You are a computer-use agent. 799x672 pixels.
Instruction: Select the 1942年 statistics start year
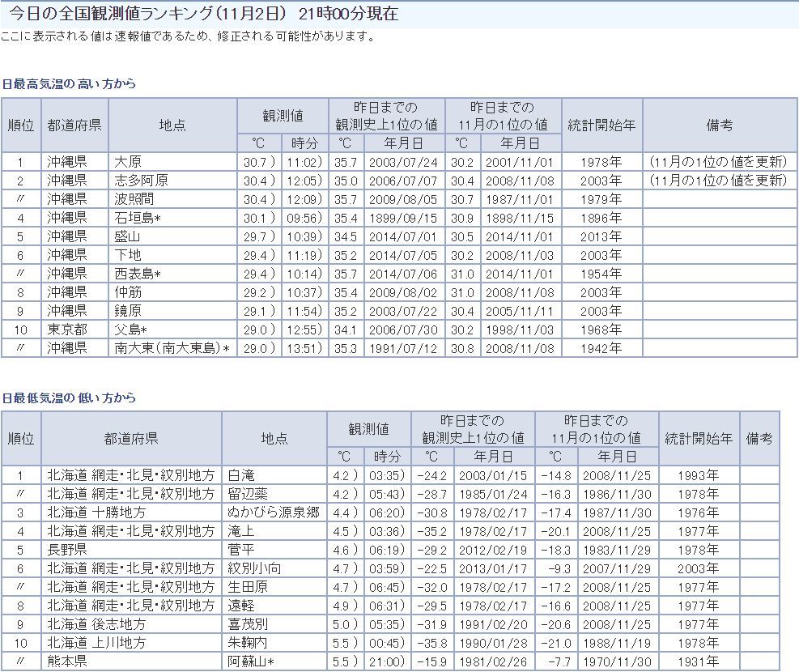tap(601, 348)
